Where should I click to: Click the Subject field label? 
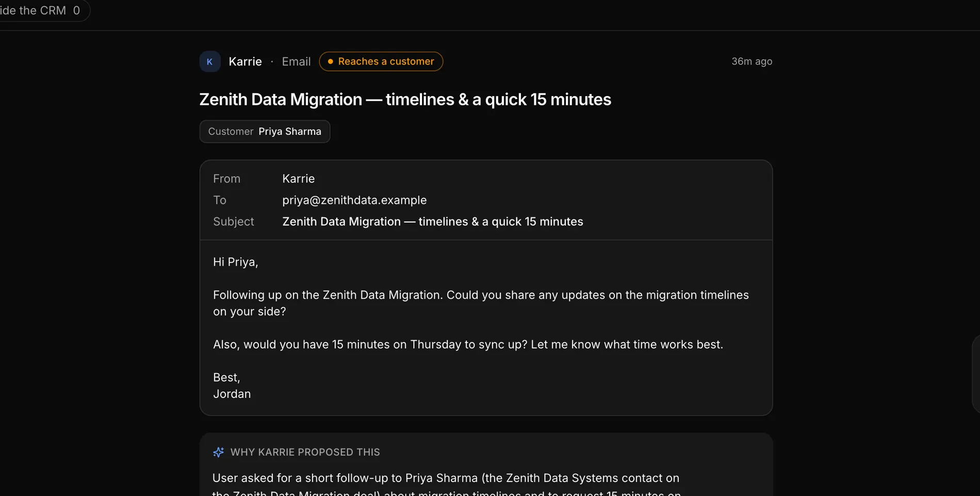[x=233, y=221]
